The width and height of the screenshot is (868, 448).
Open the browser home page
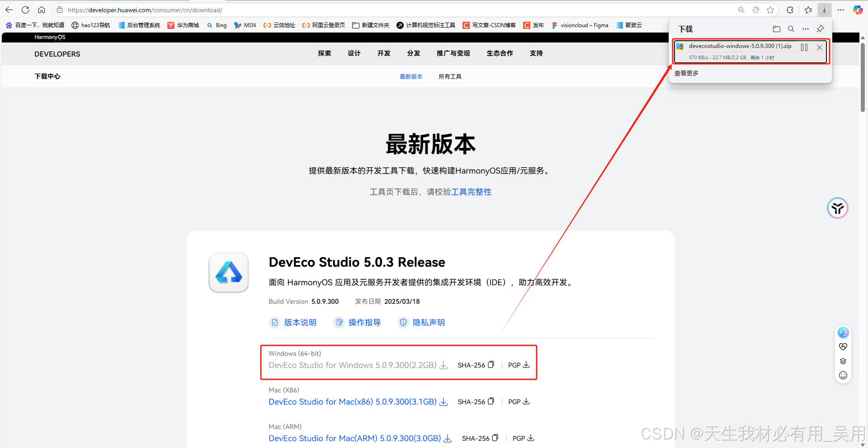click(42, 10)
